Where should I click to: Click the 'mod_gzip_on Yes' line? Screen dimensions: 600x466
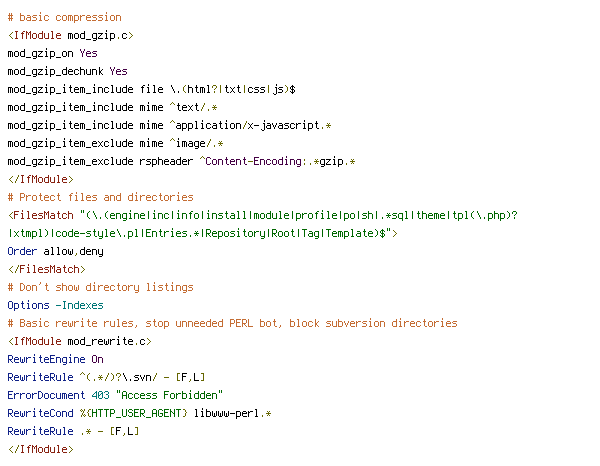(x=52, y=54)
